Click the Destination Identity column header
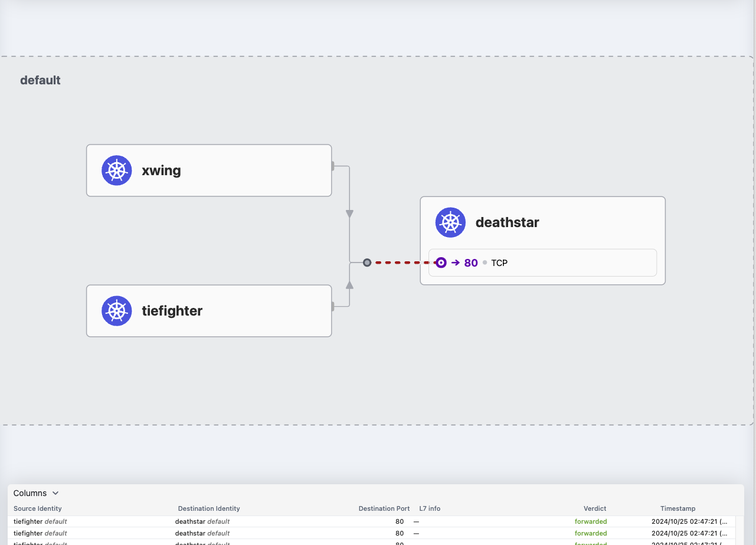Image resolution: width=756 pixels, height=545 pixels. (209, 508)
